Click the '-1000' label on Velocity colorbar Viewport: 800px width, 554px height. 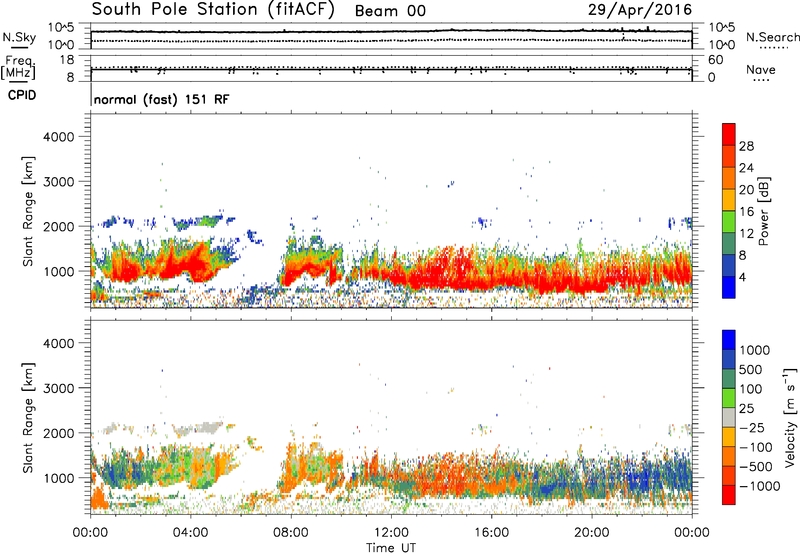tap(759, 486)
